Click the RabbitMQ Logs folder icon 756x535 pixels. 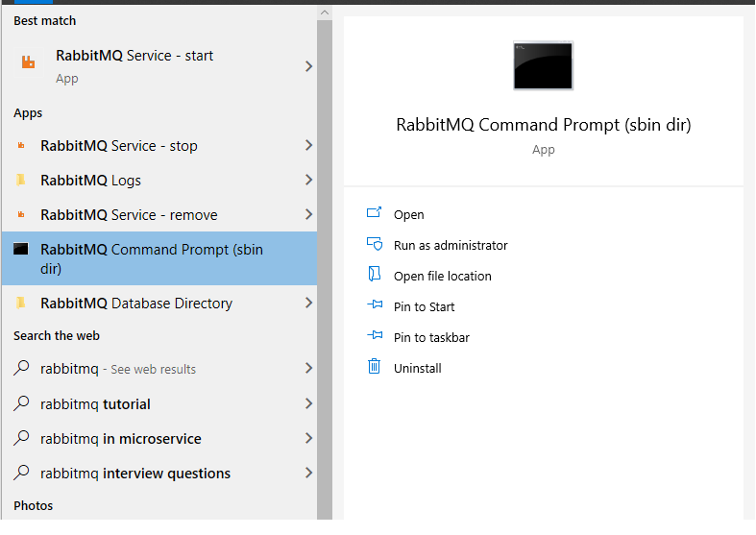click(x=21, y=180)
